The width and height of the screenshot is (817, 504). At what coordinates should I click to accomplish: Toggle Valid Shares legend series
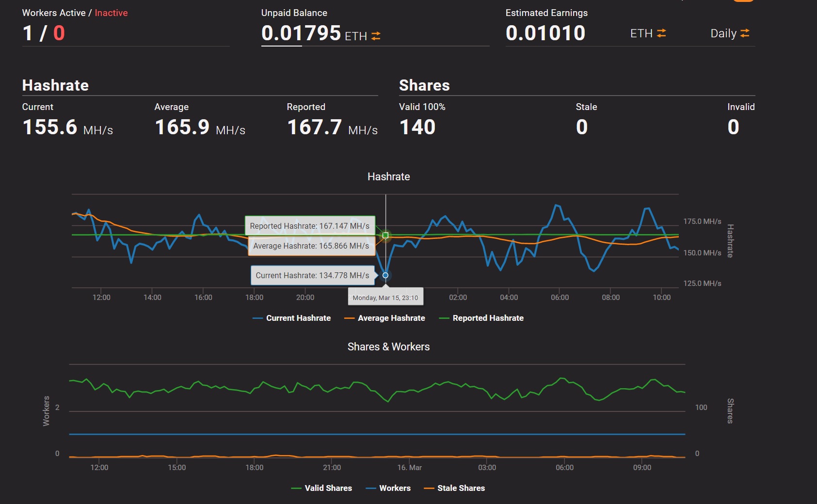pos(321,488)
